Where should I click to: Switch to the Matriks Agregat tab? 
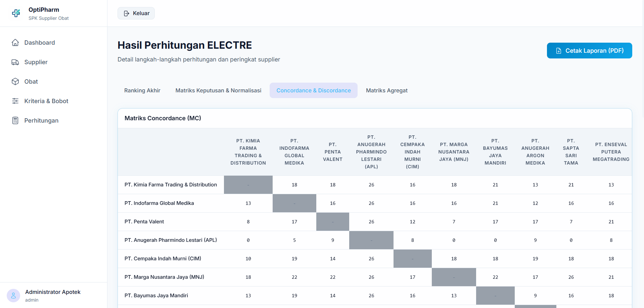click(x=387, y=90)
